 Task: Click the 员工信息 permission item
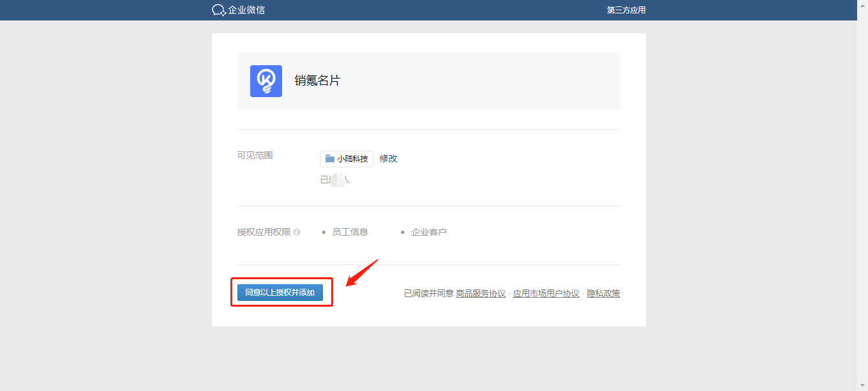(x=350, y=232)
